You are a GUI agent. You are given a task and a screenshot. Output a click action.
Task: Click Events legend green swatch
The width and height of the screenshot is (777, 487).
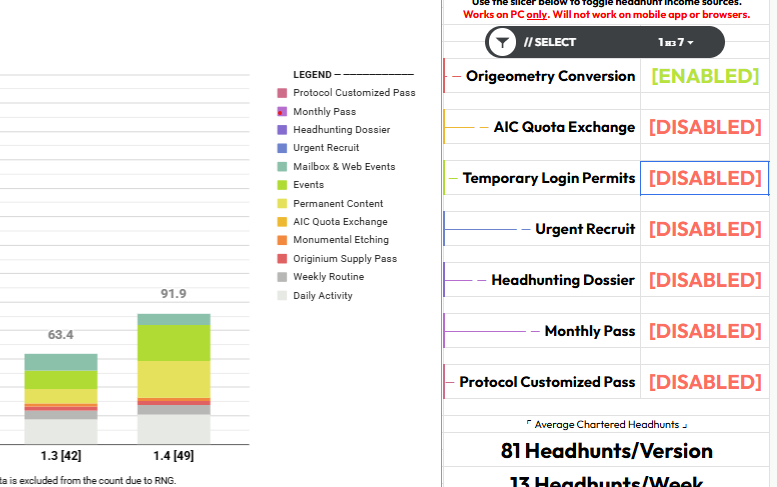click(282, 185)
